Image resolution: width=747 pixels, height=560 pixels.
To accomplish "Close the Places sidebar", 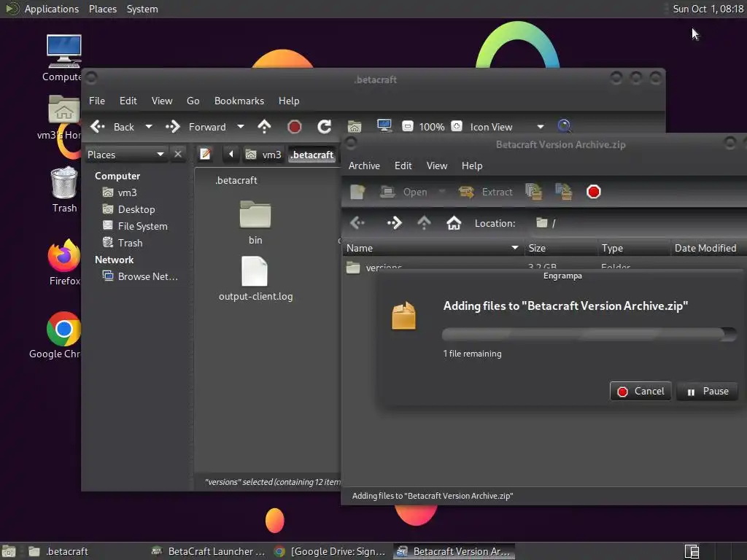I will click(178, 155).
